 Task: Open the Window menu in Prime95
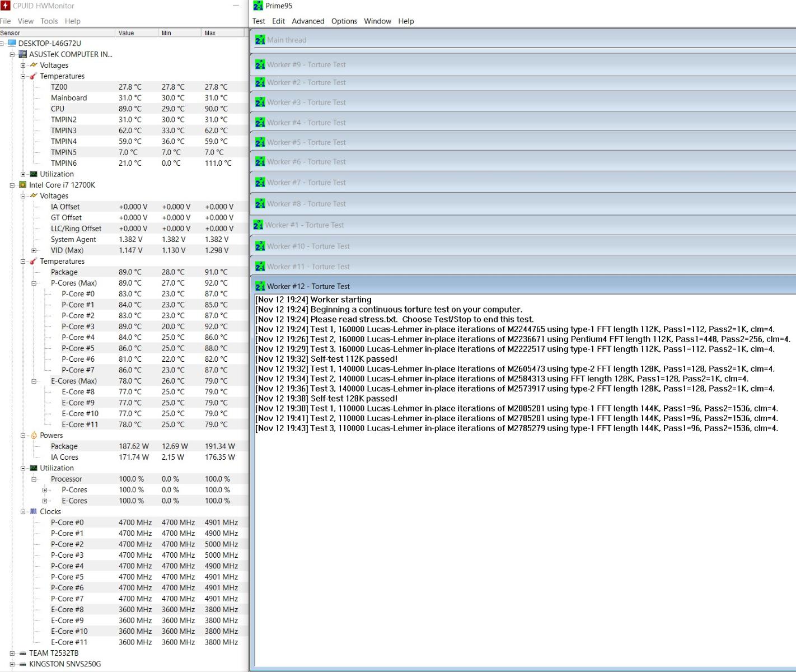click(378, 21)
